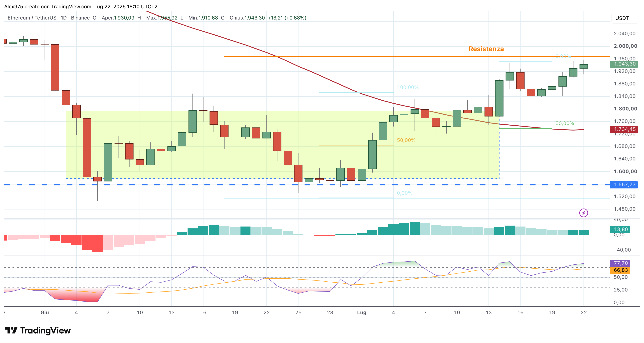Click the low price value 1.910,68

(208, 18)
